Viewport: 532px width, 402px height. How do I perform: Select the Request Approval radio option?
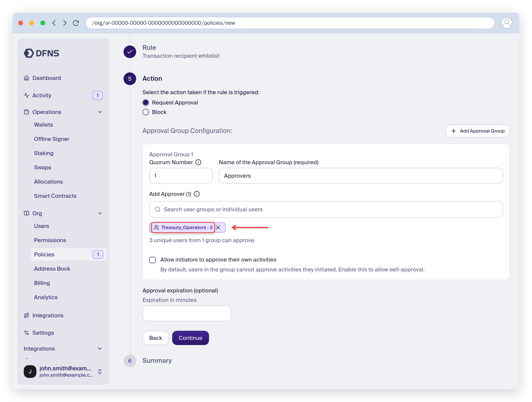146,103
